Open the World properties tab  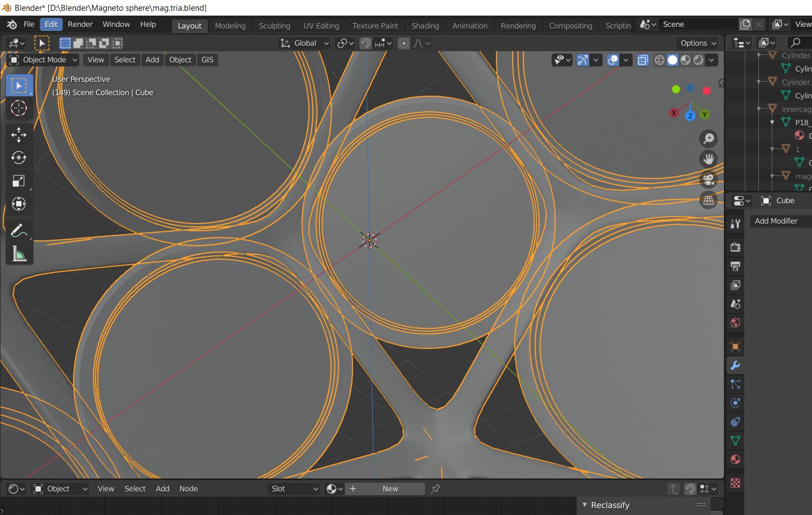[735, 323]
